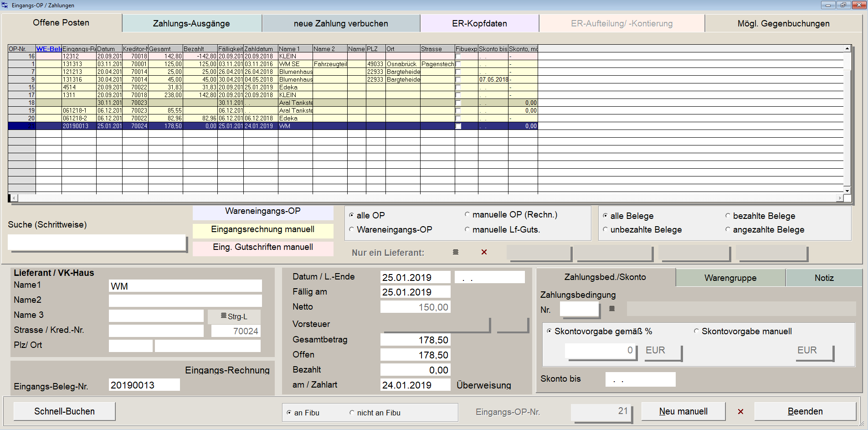Click the Eingangs-OP-Nr. value 21
The height and width of the screenshot is (430, 868).
(601, 412)
